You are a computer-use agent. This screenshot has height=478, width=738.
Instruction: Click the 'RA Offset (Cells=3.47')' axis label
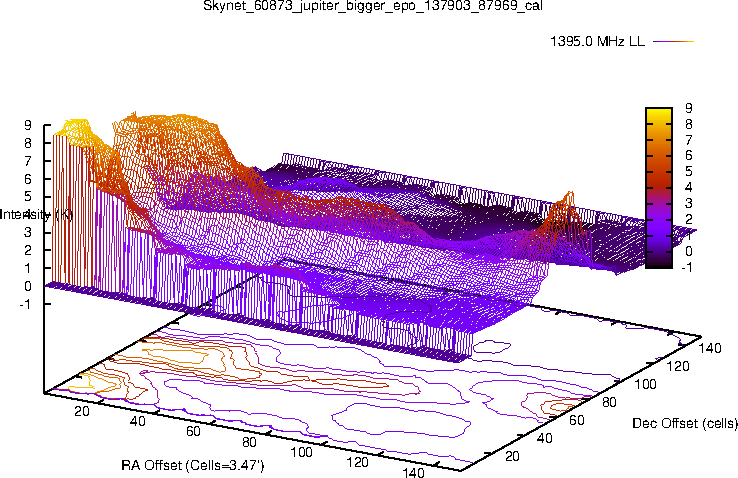(x=193, y=465)
